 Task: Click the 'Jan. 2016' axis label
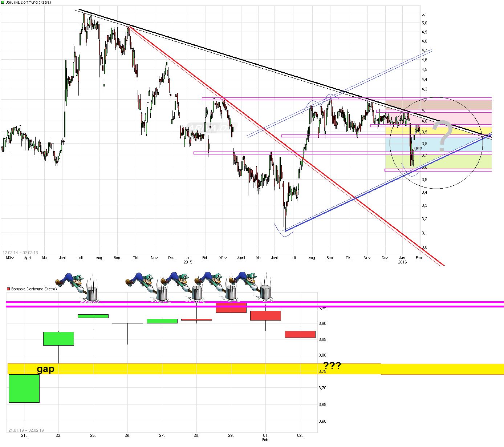coord(402,260)
